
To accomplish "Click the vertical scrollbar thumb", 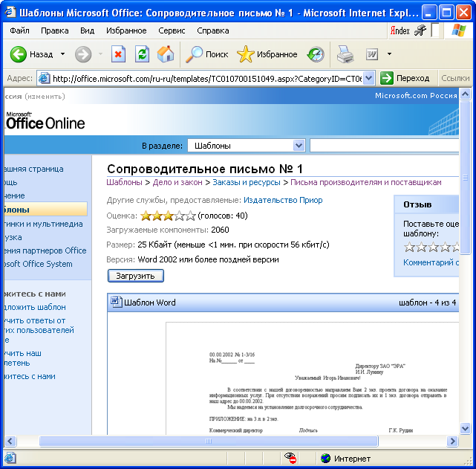I will tap(465, 178).
